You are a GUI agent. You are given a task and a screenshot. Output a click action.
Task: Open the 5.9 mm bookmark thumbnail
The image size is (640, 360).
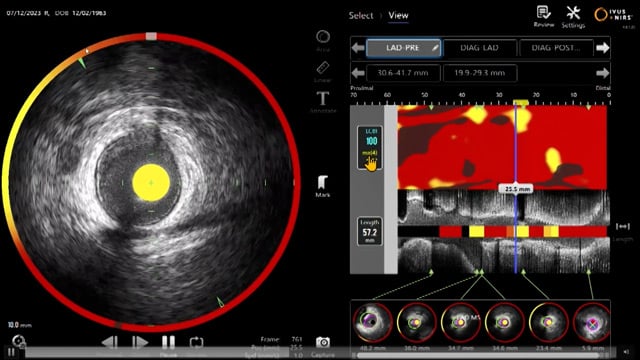(592, 322)
